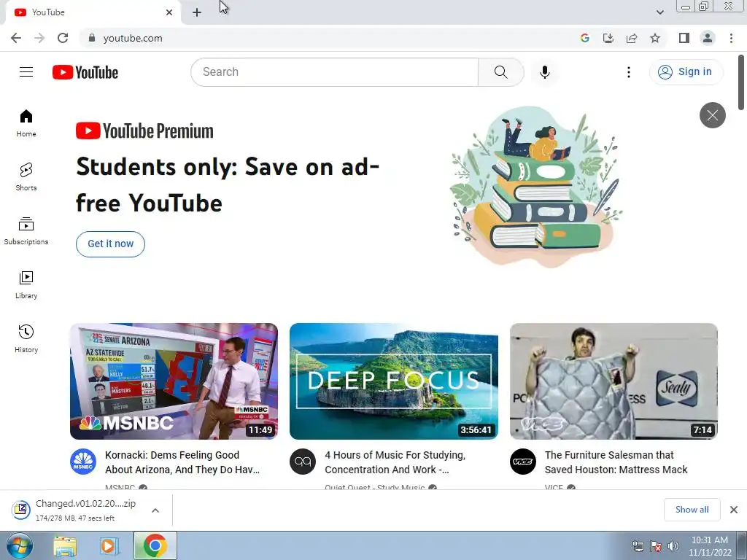747x560 pixels.
Task: Click the Action Center flag tray icon
Action: click(656, 546)
